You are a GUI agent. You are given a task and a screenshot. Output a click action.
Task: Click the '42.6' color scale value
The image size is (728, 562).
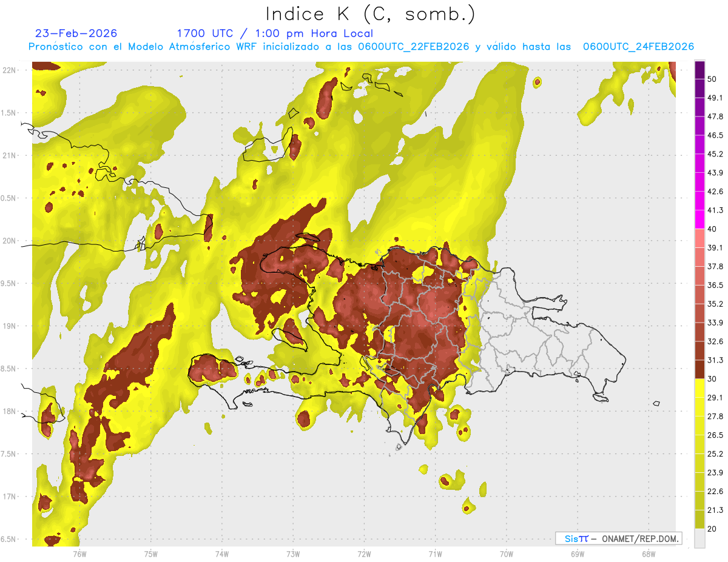click(715, 192)
